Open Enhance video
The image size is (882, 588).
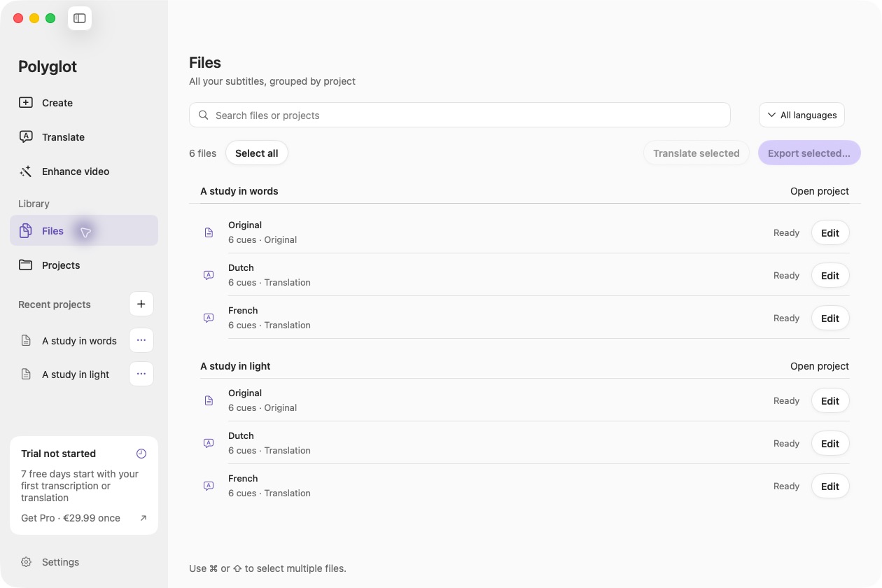coord(84,171)
